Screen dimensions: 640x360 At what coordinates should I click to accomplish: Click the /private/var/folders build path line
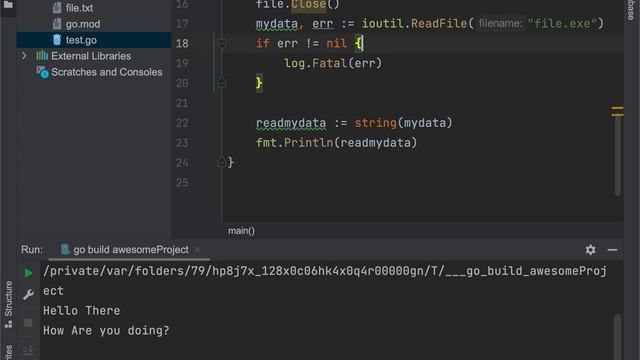click(325, 271)
